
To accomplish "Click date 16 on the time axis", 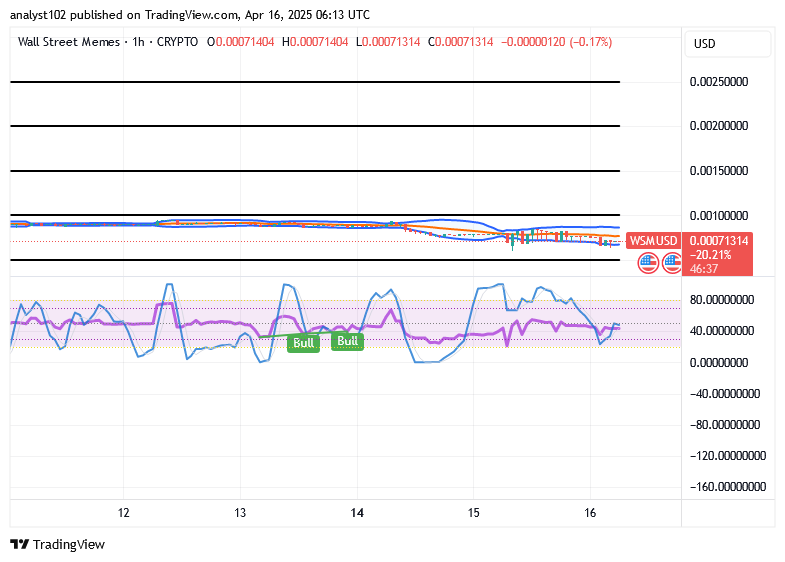I will [590, 513].
